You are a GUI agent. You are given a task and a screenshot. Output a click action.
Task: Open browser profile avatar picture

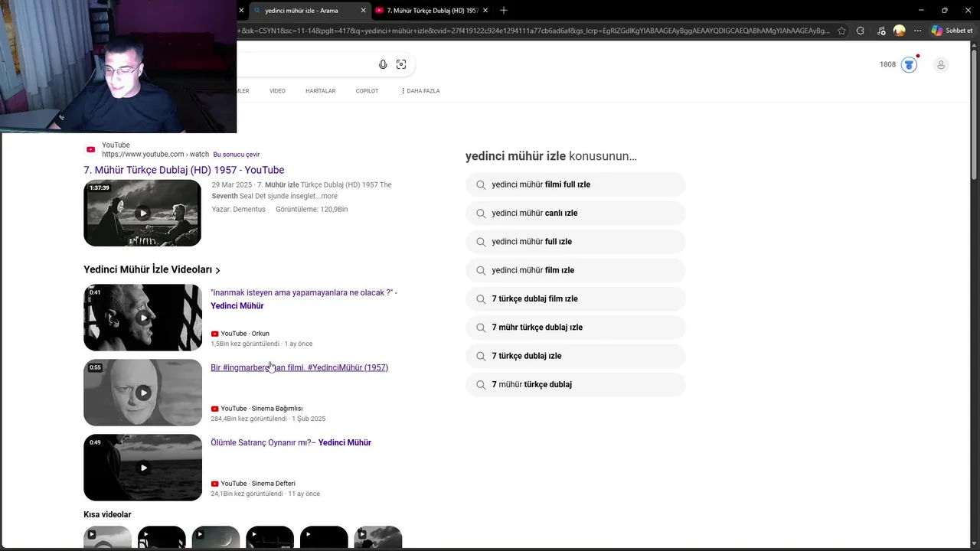pyautogui.click(x=900, y=31)
